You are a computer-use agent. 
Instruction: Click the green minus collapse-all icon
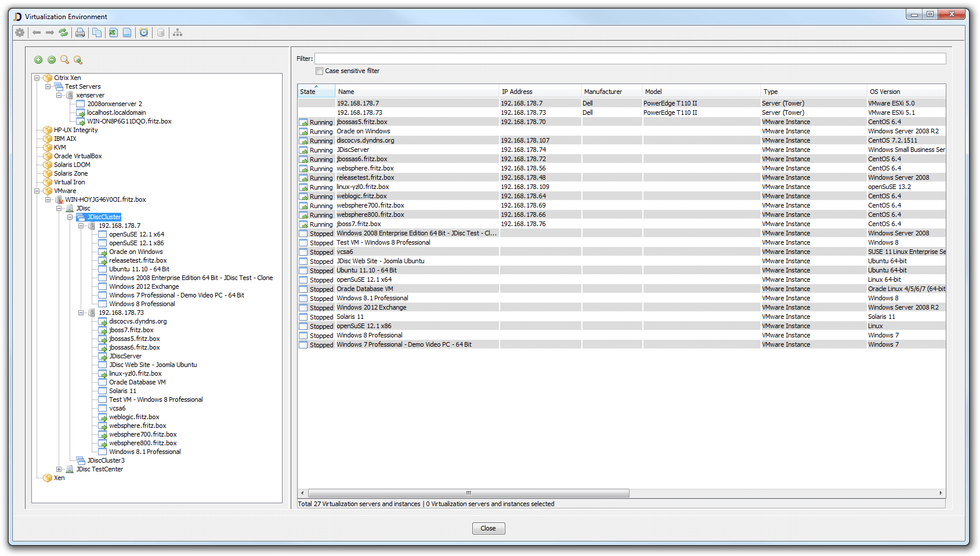click(52, 60)
